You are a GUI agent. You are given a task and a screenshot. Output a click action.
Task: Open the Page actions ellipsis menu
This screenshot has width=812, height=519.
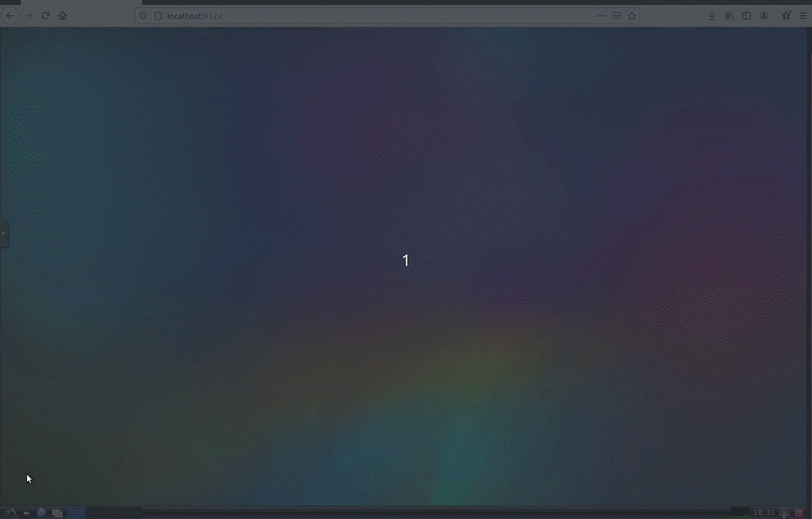click(600, 15)
